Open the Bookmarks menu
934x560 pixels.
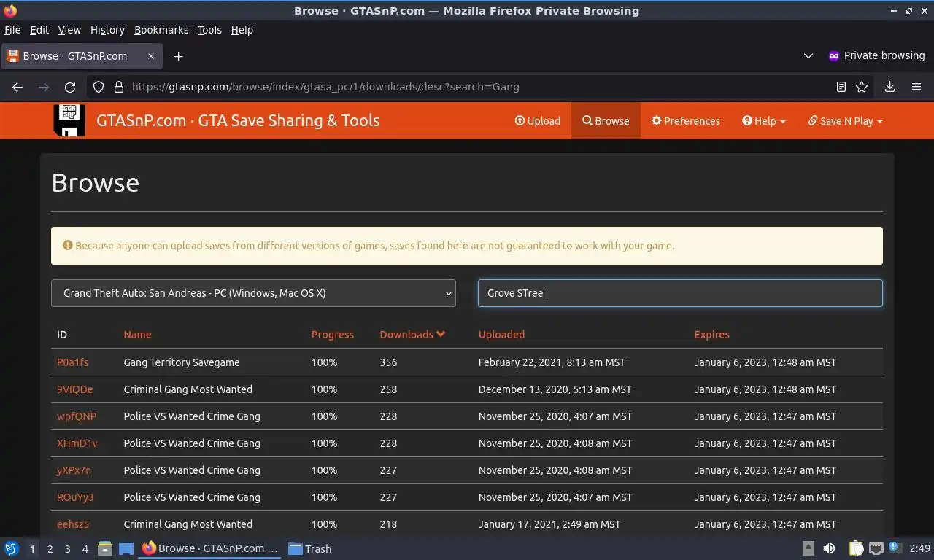click(x=161, y=30)
